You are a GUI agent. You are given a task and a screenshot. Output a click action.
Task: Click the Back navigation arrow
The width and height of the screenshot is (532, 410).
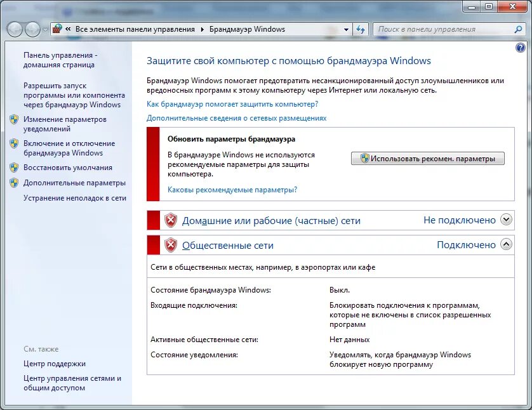click(15, 29)
